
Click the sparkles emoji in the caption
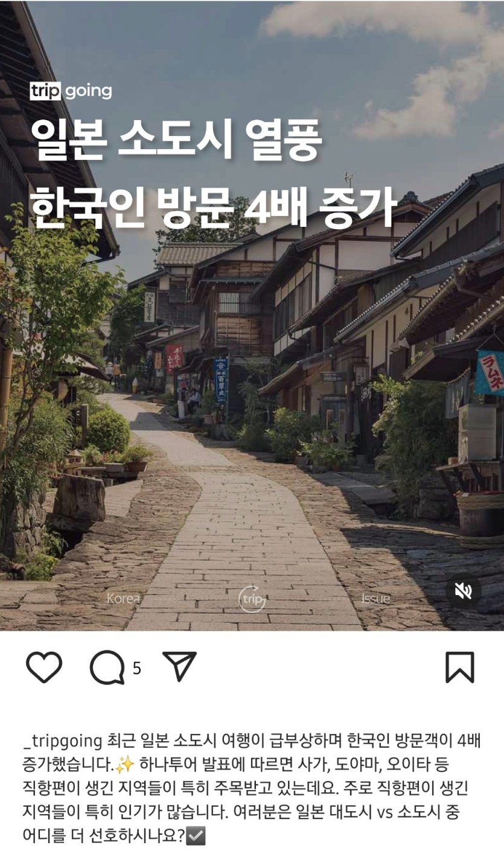coord(124,765)
